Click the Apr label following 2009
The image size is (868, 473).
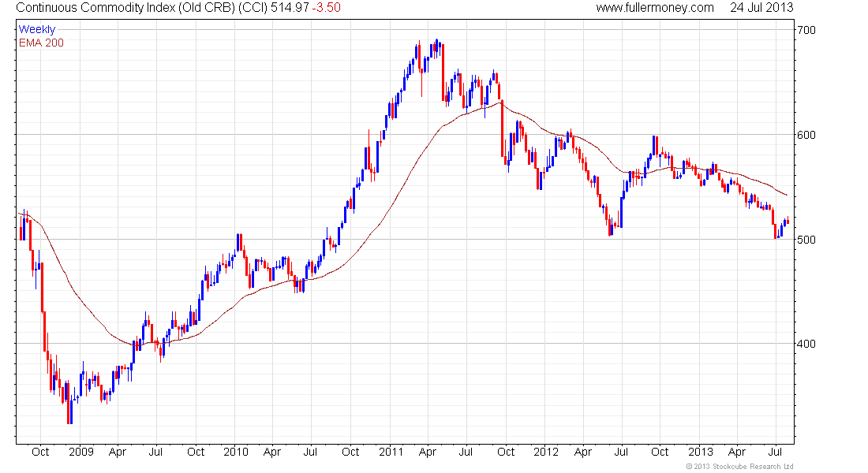(118, 452)
